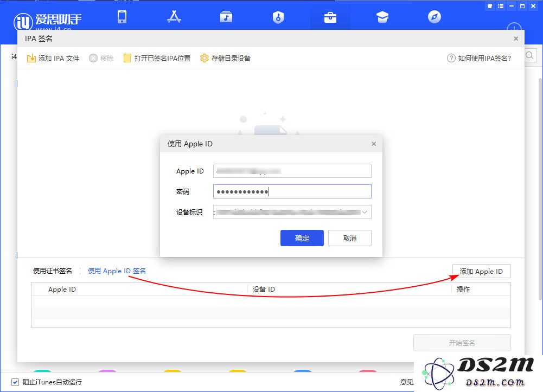Click the cancel button in dialog

[350, 238]
